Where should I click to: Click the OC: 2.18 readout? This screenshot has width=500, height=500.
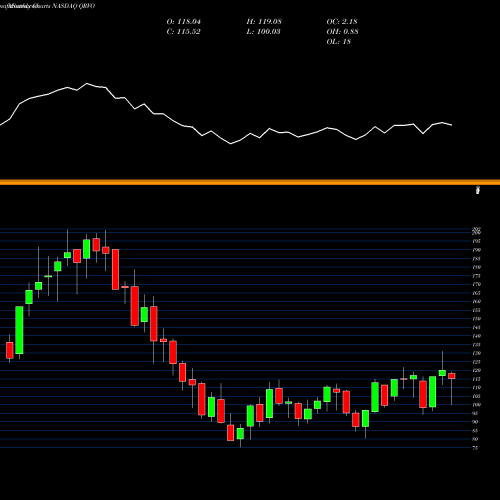342,22
